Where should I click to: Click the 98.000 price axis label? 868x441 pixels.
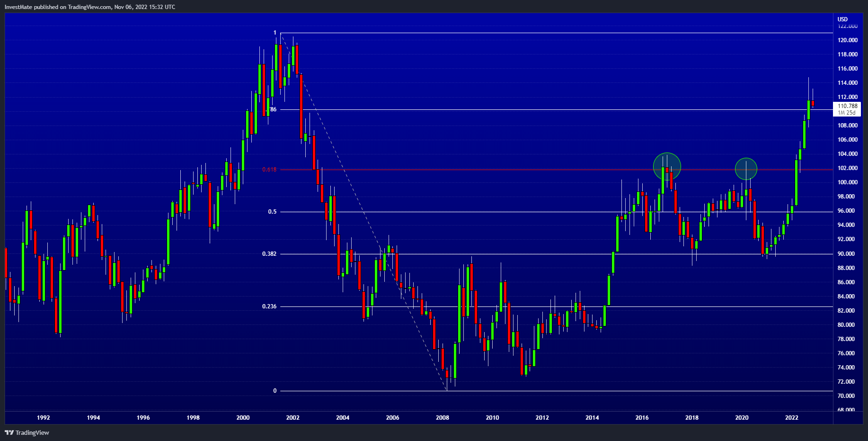click(x=847, y=197)
